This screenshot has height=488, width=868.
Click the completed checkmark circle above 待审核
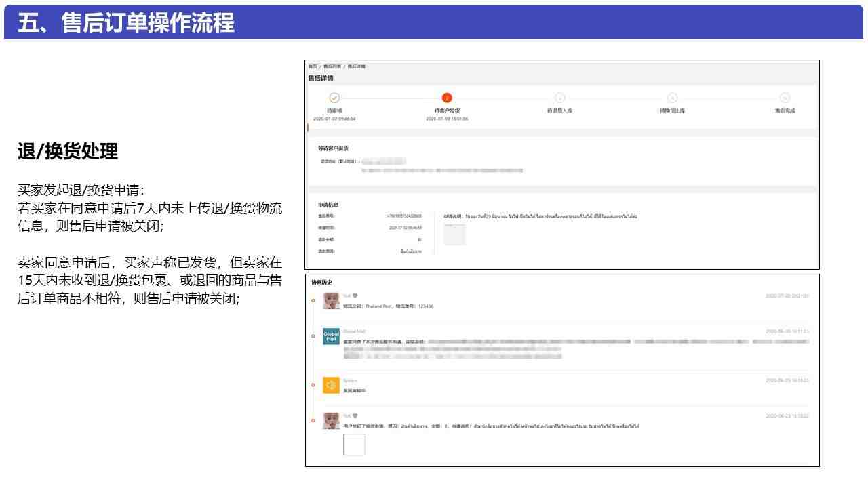[x=334, y=98]
